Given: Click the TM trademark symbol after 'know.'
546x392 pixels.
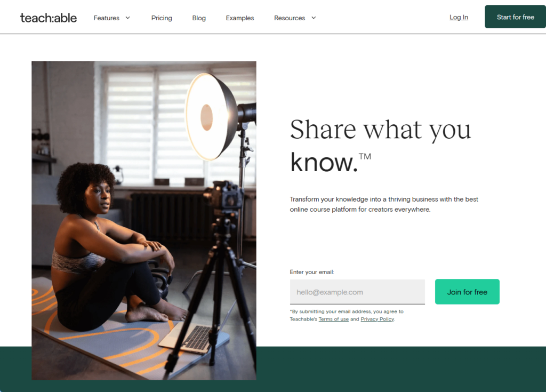Looking at the screenshot, I should click(365, 156).
